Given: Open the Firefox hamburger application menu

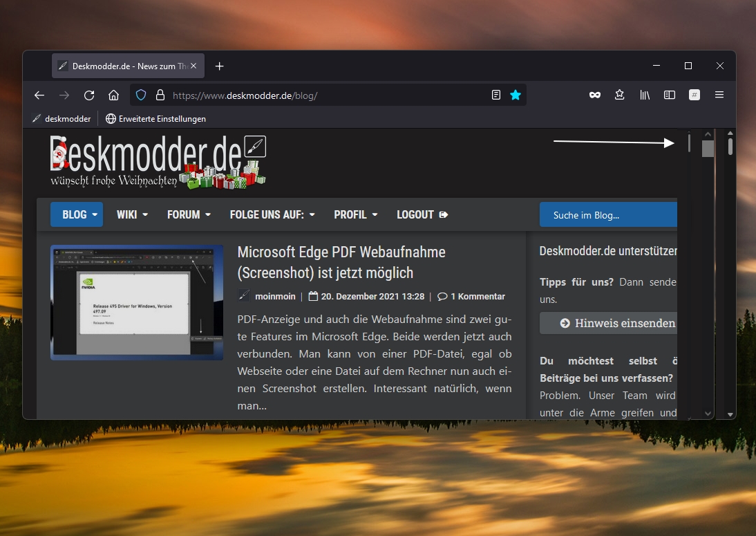Looking at the screenshot, I should pos(719,95).
